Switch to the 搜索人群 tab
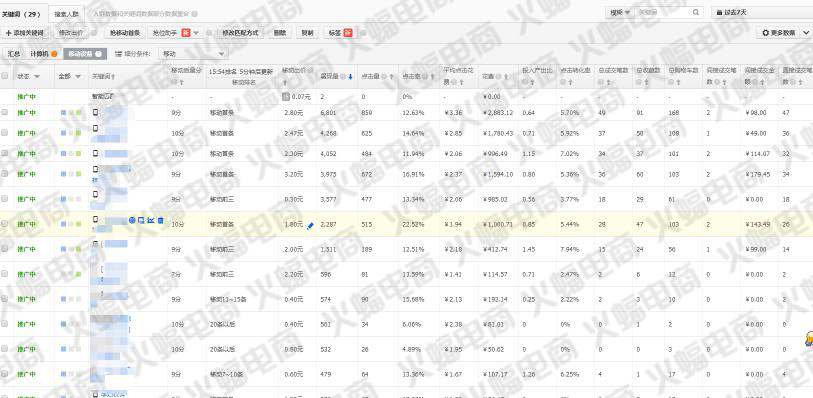 pyautogui.click(x=67, y=14)
